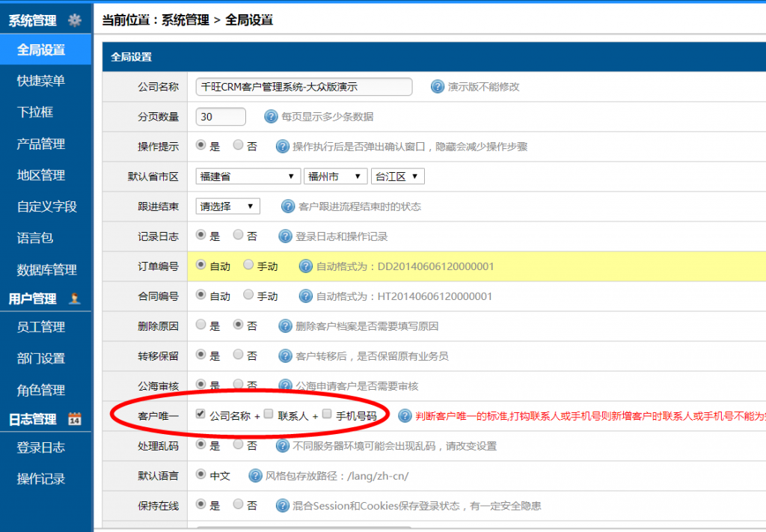Check the 联系人 checkbox

269,414
